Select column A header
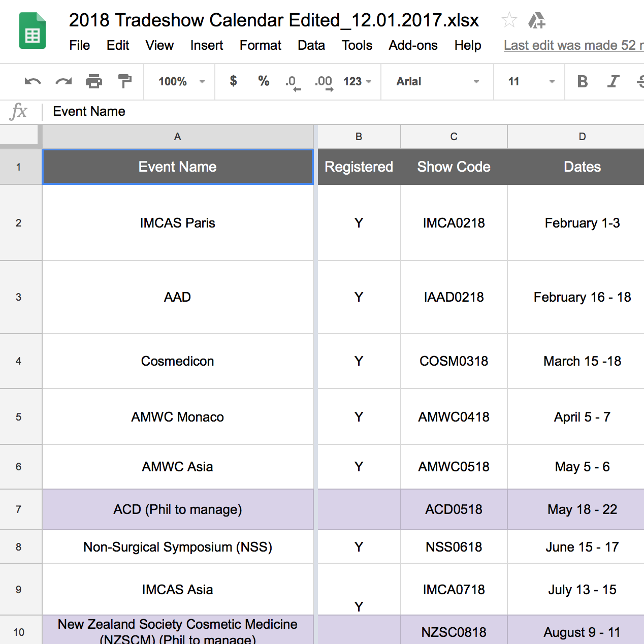644x644 pixels. point(177,137)
